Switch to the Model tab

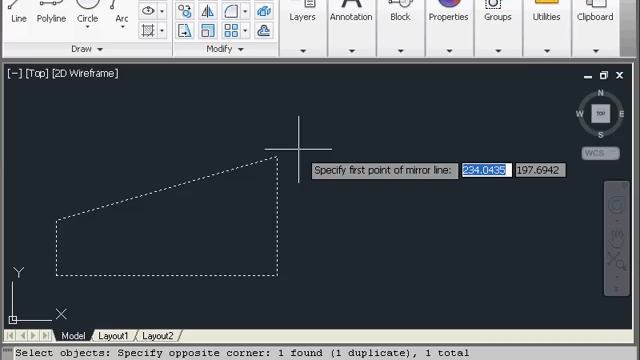click(73, 336)
